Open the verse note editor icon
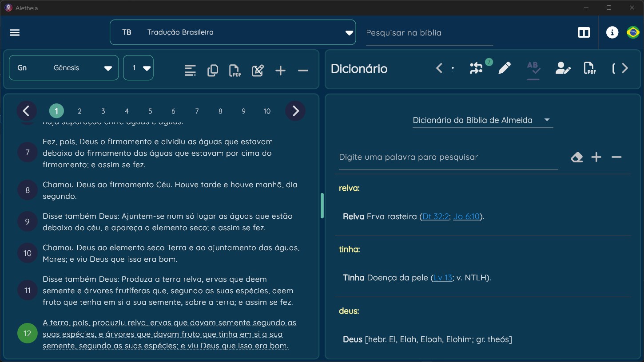The image size is (644, 362). point(258,71)
